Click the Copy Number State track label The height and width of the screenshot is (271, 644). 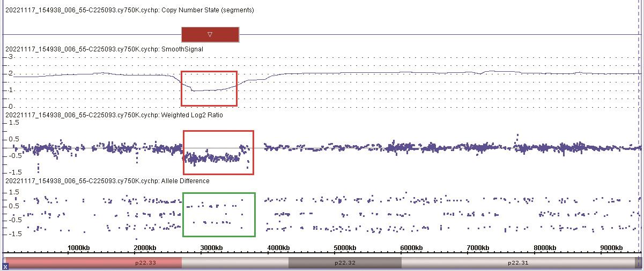(130, 10)
